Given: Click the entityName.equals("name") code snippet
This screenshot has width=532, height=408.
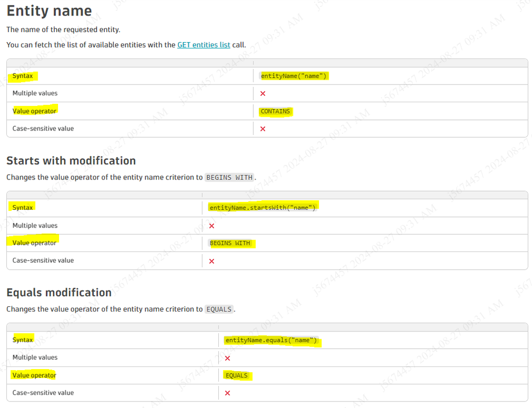Looking at the screenshot, I should point(271,340).
